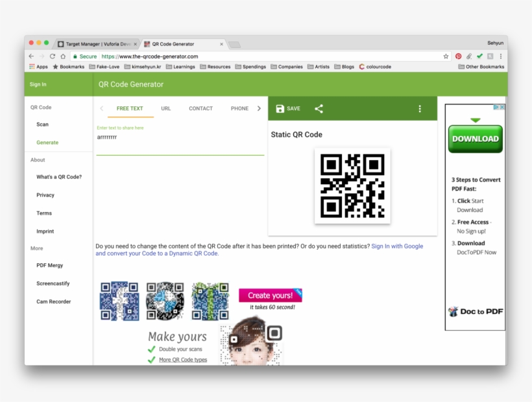Open the kimsehyun.kr bookmark folder

tap(143, 67)
